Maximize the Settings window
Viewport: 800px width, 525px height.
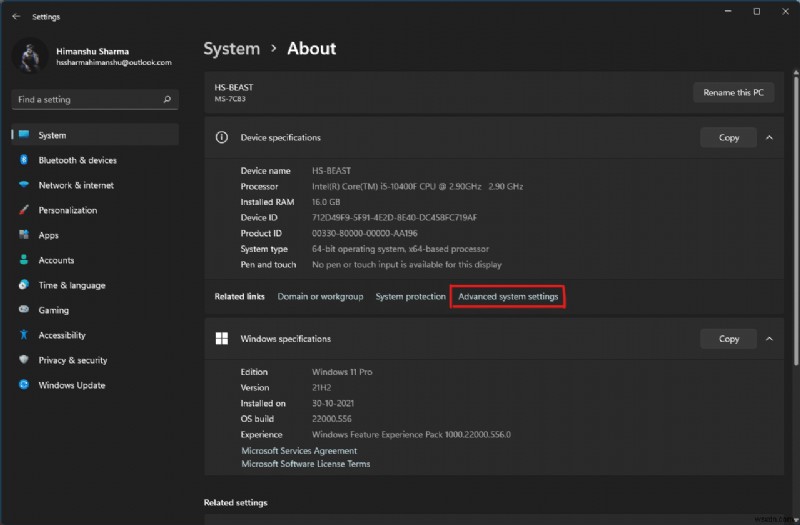click(757, 11)
